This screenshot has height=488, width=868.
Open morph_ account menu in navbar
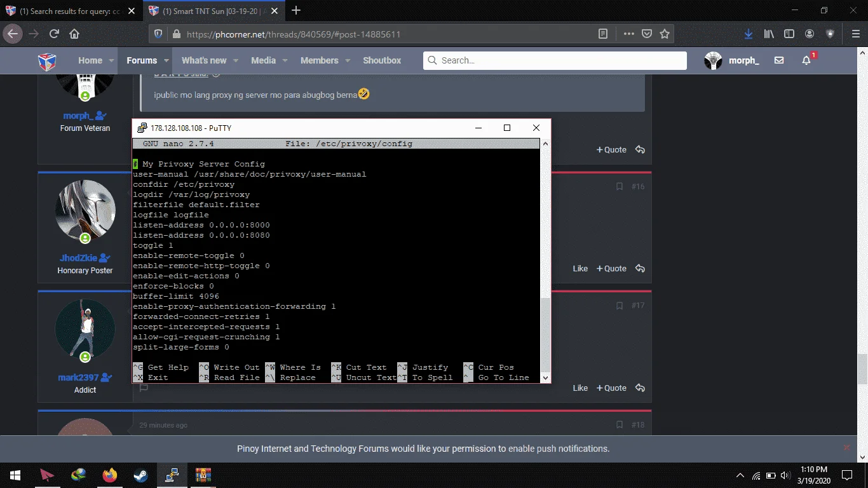(x=732, y=60)
